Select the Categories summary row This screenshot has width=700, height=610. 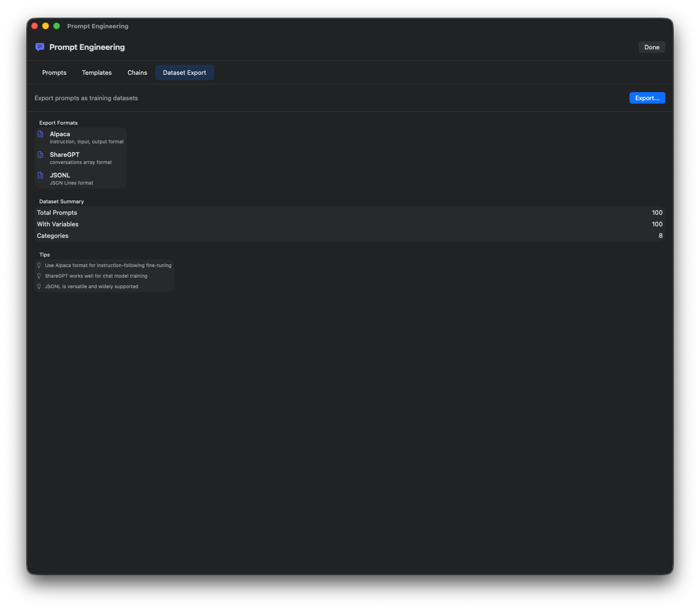pos(350,236)
